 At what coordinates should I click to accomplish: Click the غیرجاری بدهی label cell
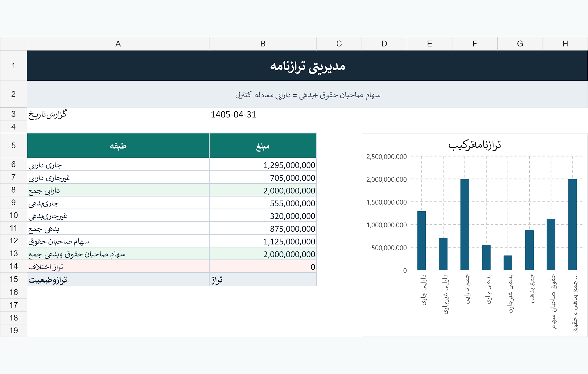coord(118,215)
